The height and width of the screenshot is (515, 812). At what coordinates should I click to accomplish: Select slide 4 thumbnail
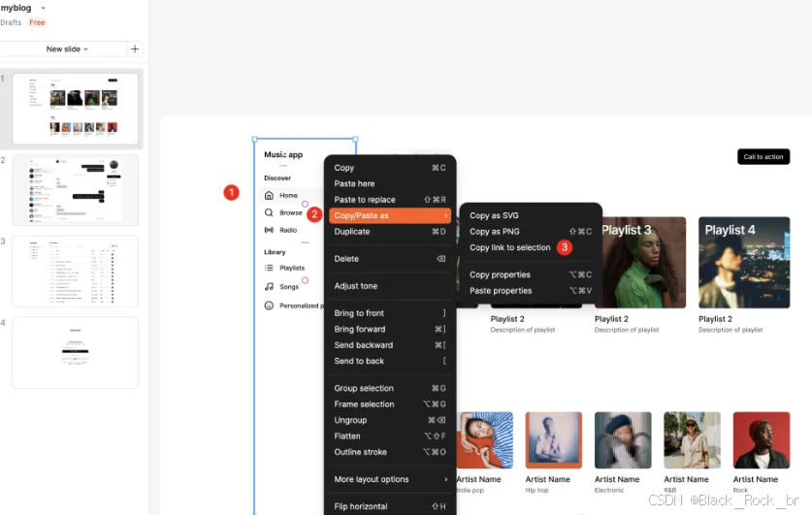point(75,352)
